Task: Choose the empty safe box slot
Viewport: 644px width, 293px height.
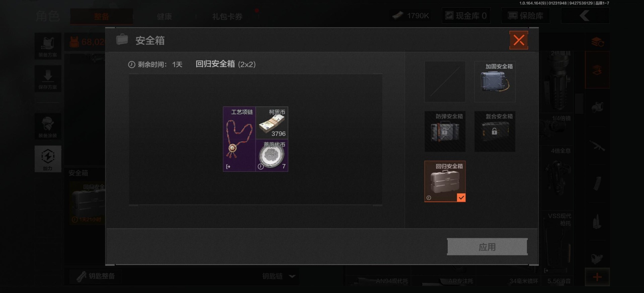Action: coord(445,82)
